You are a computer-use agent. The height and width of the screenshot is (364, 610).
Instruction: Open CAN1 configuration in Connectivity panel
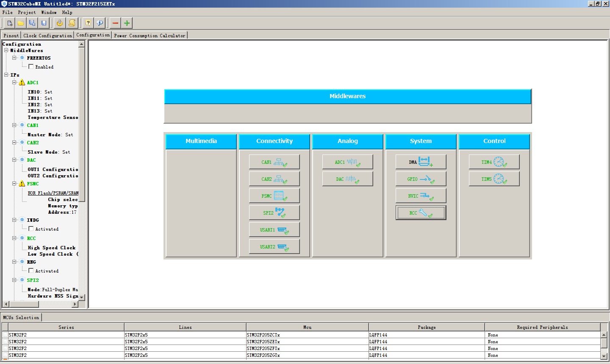pyautogui.click(x=274, y=162)
